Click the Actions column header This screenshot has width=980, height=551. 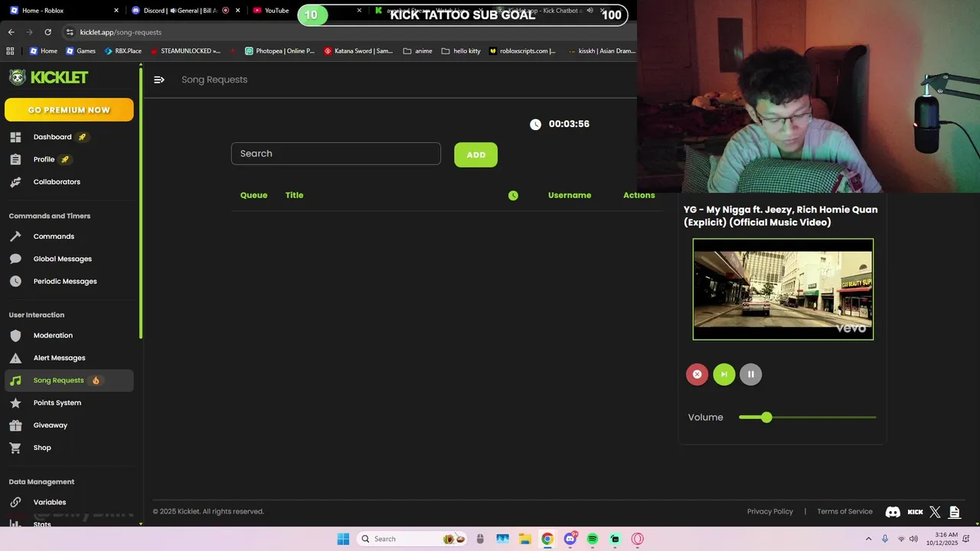639,195
